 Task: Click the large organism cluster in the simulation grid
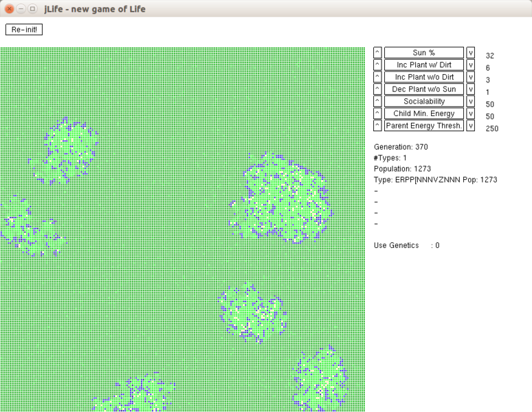283,201
